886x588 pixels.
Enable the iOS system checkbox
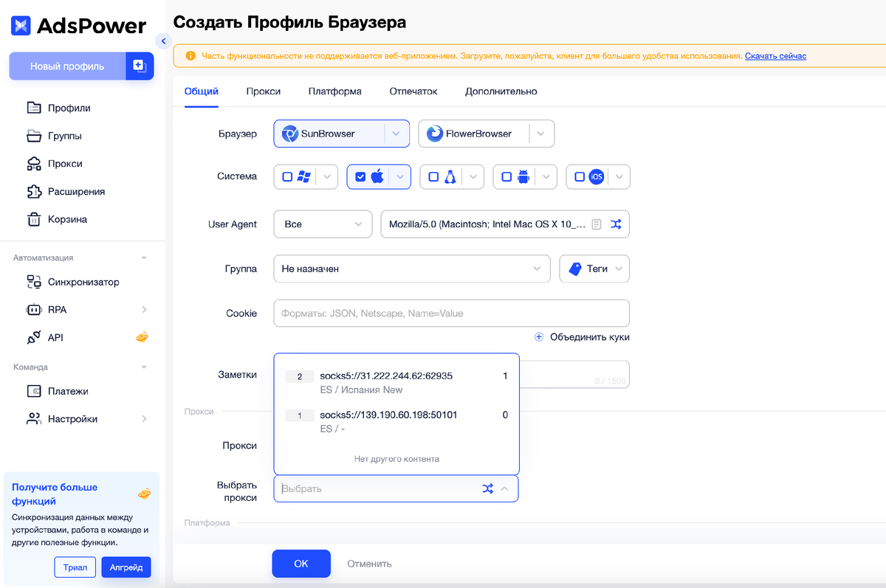[580, 177]
